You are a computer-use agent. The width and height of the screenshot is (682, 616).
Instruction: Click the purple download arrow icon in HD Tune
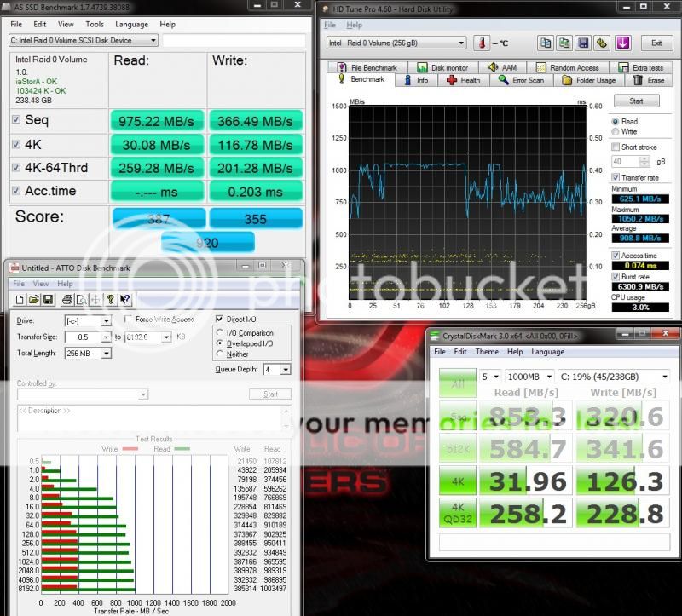(622, 43)
